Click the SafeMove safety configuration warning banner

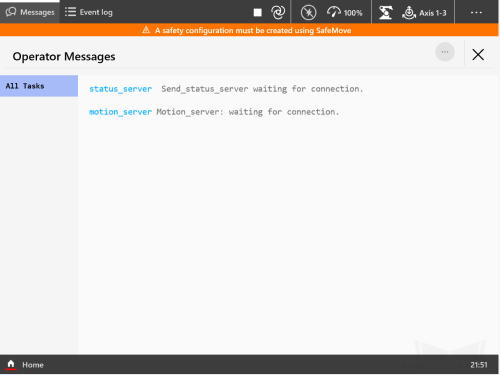point(249,30)
